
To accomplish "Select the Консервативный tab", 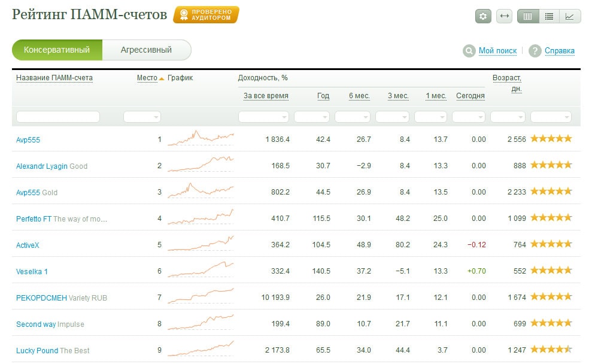I will tap(57, 50).
